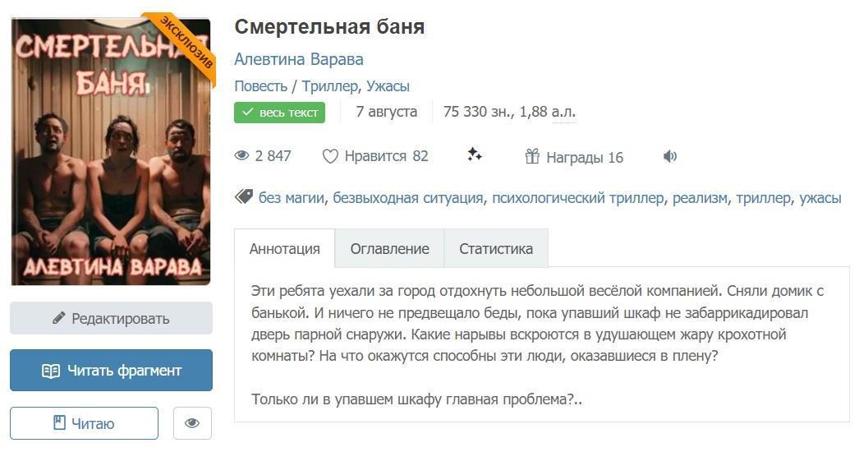Click the психологический триллер tag
868x452 pixels.
(x=578, y=198)
